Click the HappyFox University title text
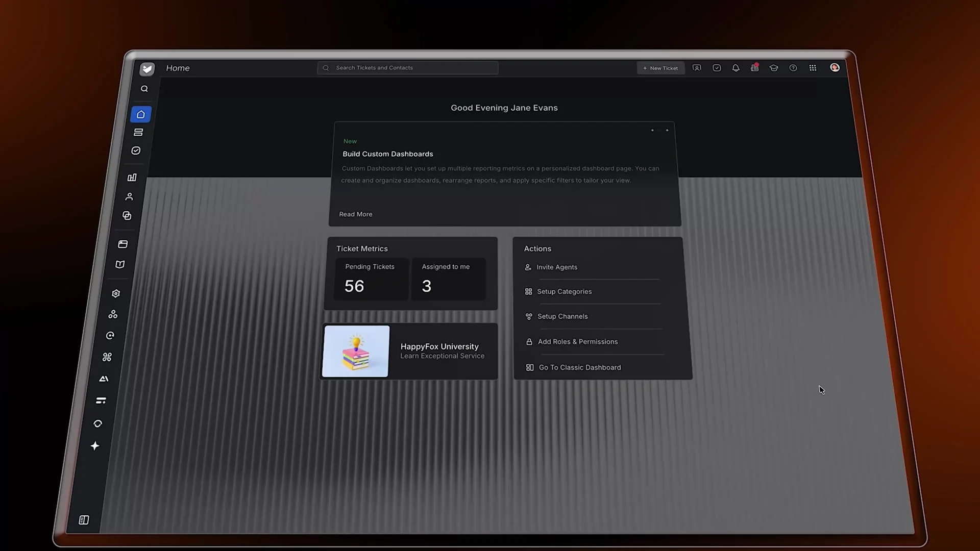Screen dimensions: 980x551 pyautogui.click(x=439, y=346)
